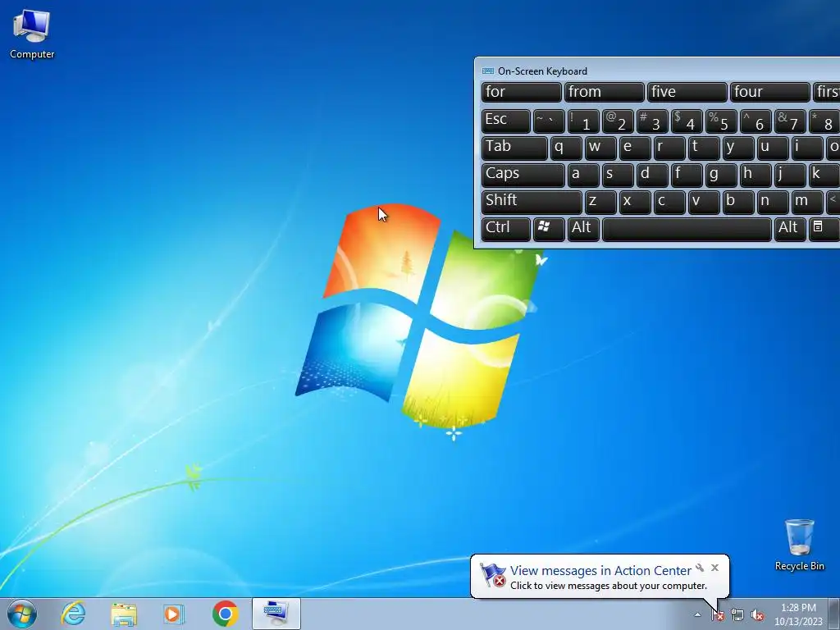Toggle the Caps lock key
Screen dimensions: 840x630
point(523,176)
